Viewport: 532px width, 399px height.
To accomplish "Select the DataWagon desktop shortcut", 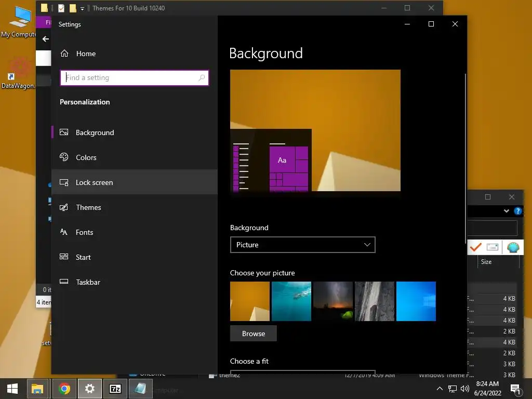I will tap(18, 73).
